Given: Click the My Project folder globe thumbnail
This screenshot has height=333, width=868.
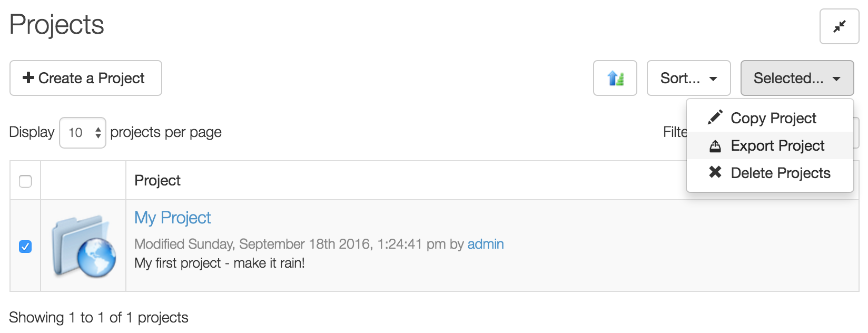Looking at the screenshot, I should click(x=84, y=246).
